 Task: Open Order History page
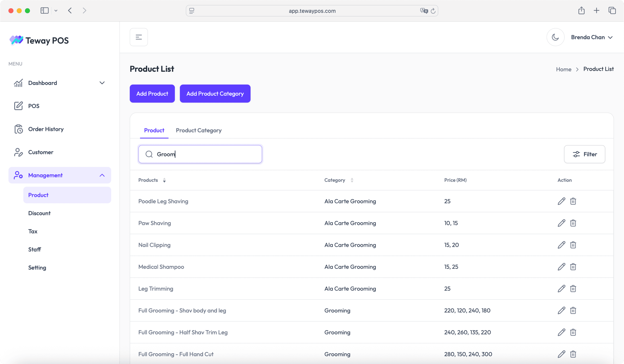pos(46,129)
